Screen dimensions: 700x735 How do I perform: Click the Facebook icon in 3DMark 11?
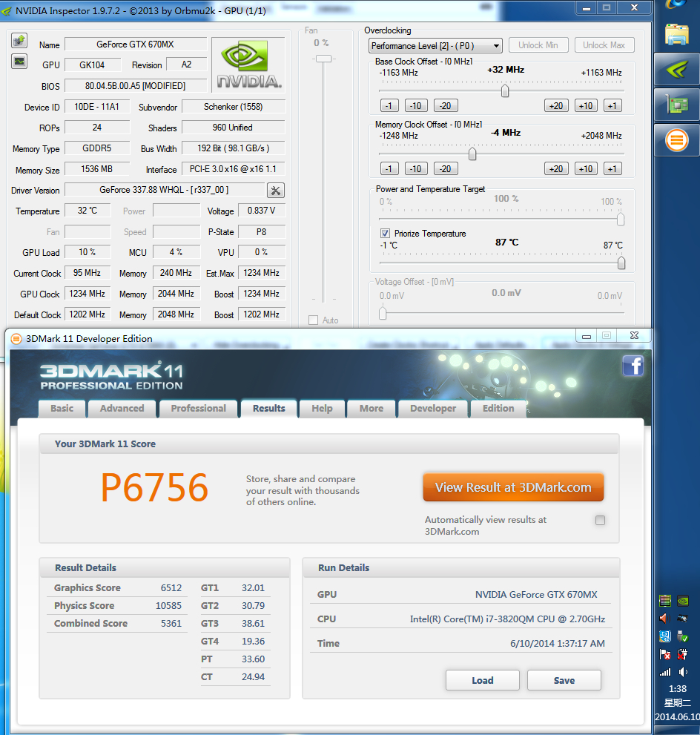tap(633, 366)
